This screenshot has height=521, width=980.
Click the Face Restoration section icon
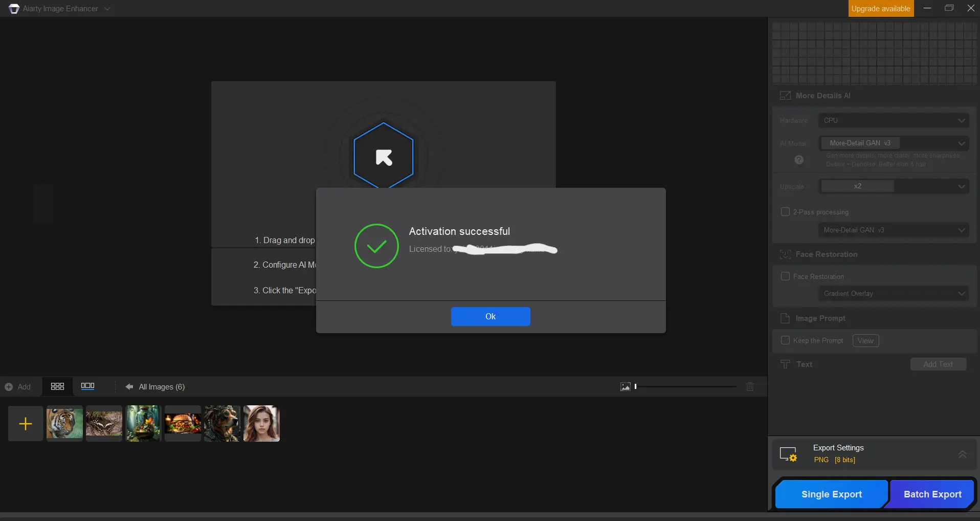point(785,254)
